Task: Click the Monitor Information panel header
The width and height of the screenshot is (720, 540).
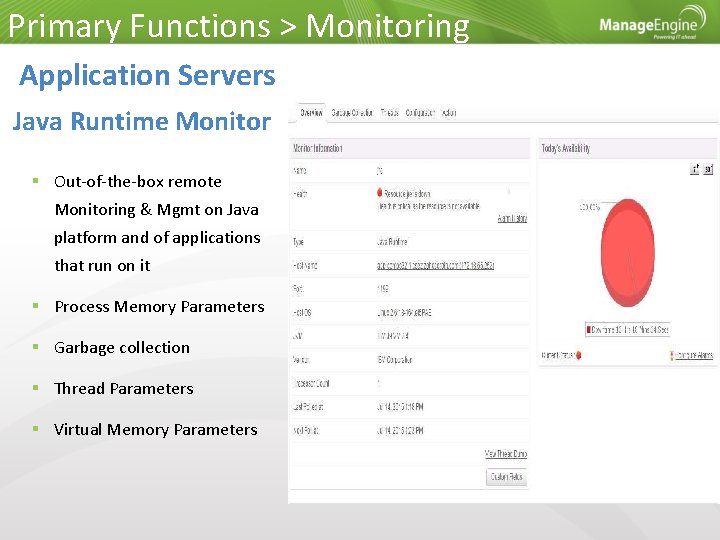Action: [x=409, y=148]
